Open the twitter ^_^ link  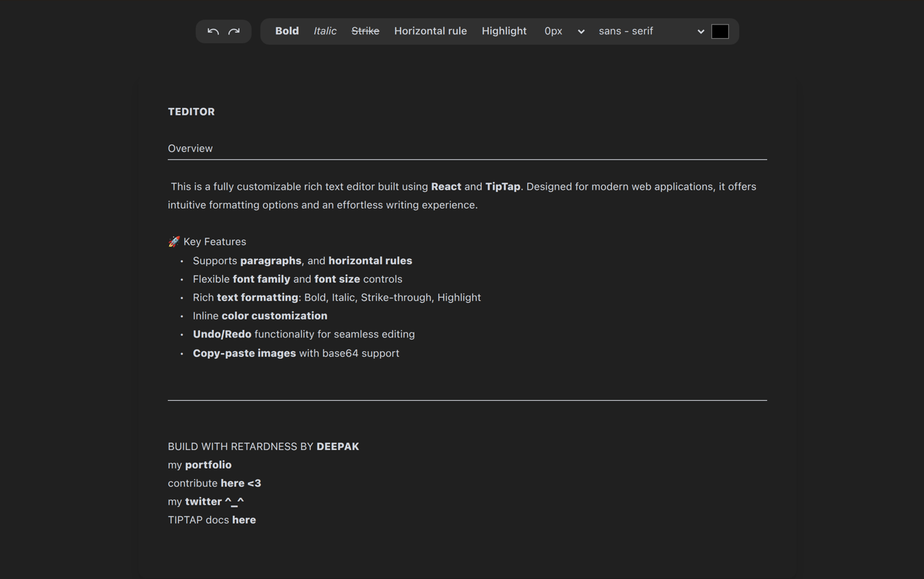(x=214, y=502)
